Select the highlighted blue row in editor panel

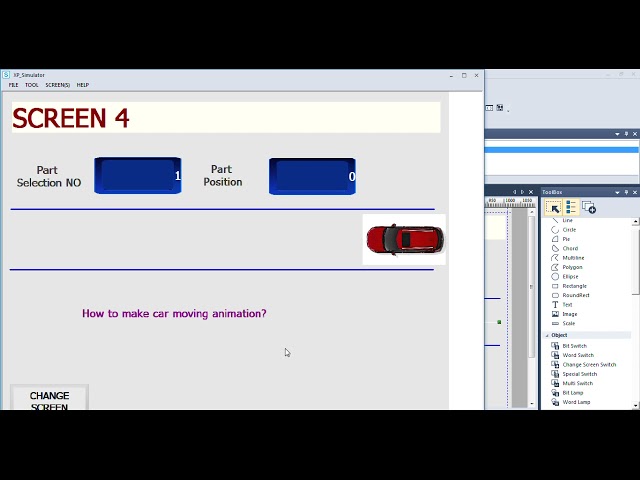562,150
